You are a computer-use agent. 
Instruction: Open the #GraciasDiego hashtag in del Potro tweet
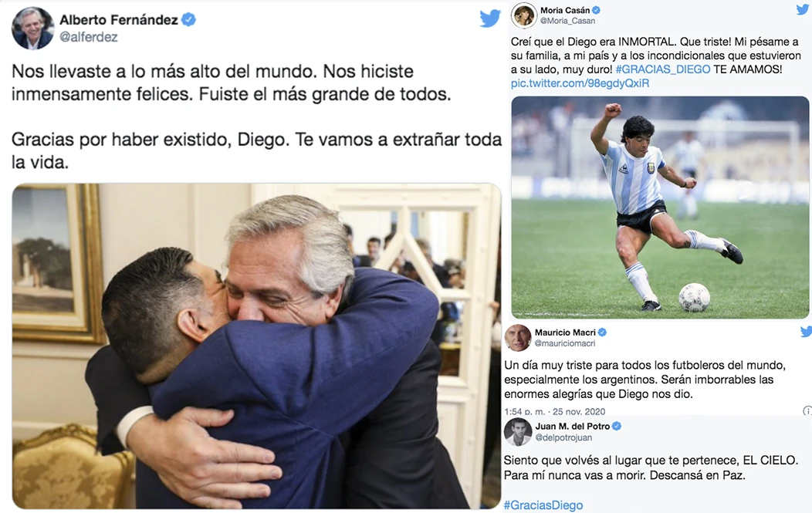[x=543, y=505]
